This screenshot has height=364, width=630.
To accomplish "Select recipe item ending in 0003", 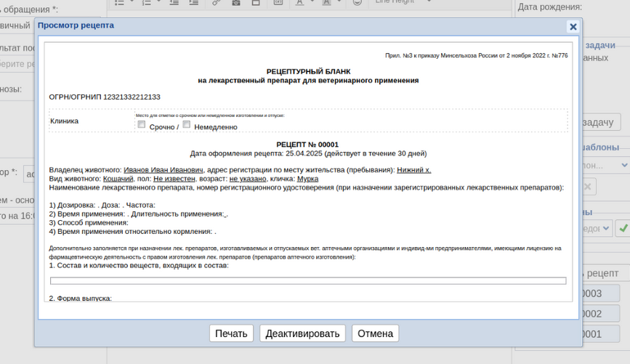I will point(599,294).
